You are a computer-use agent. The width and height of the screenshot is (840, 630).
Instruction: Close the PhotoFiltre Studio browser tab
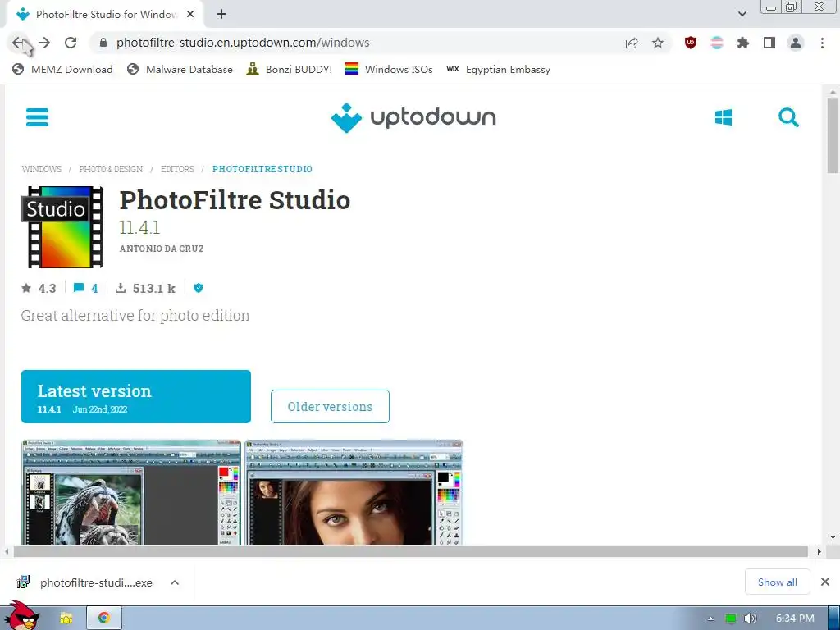point(190,15)
